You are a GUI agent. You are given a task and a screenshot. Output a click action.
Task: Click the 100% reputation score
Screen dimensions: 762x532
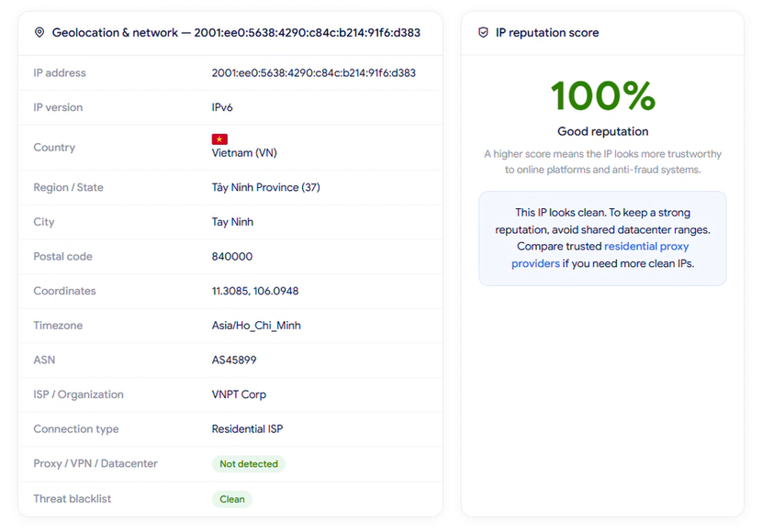(602, 95)
